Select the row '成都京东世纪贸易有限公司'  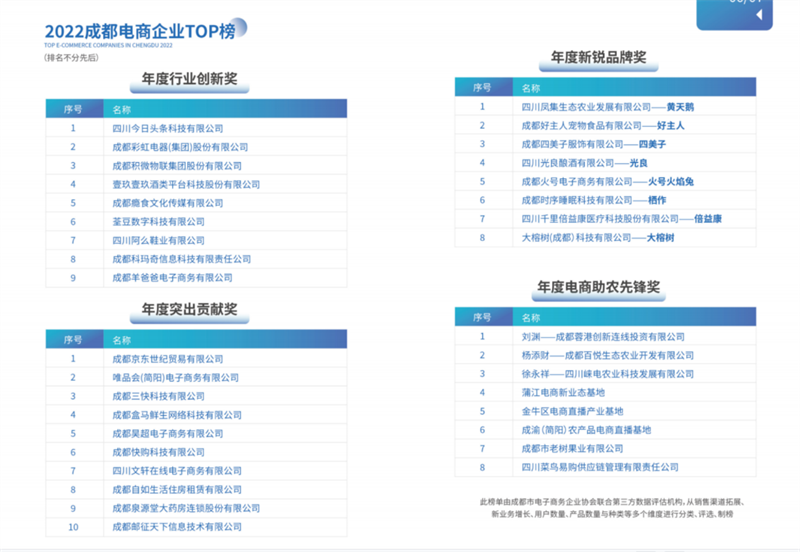point(196,359)
